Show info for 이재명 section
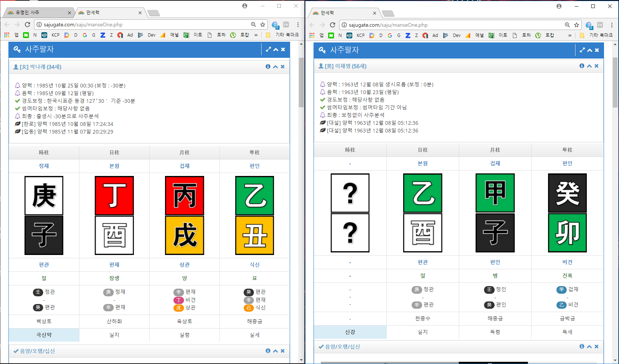The width and height of the screenshot is (619, 364). (x=582, y=66)
